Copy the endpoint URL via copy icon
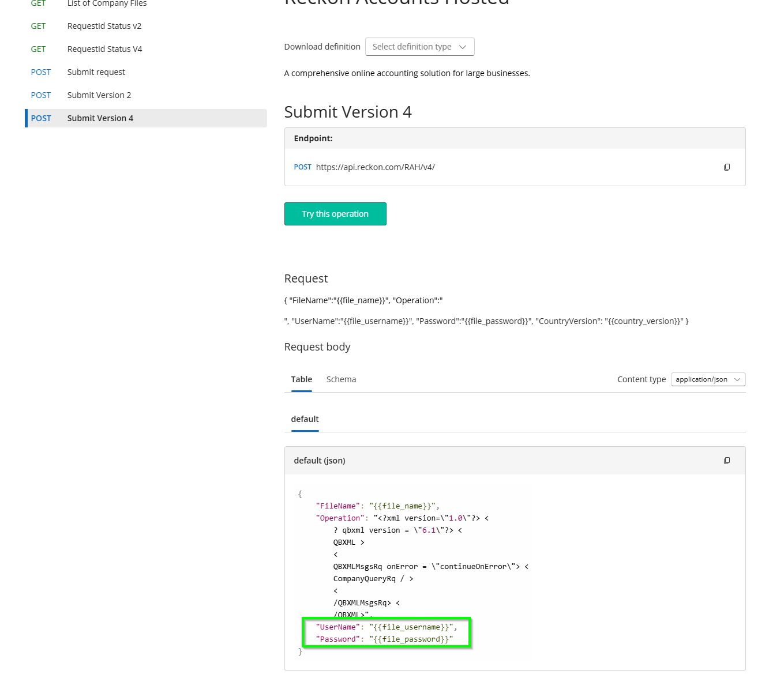The height and width of the screenshot is (697, 784). [726, 167]
